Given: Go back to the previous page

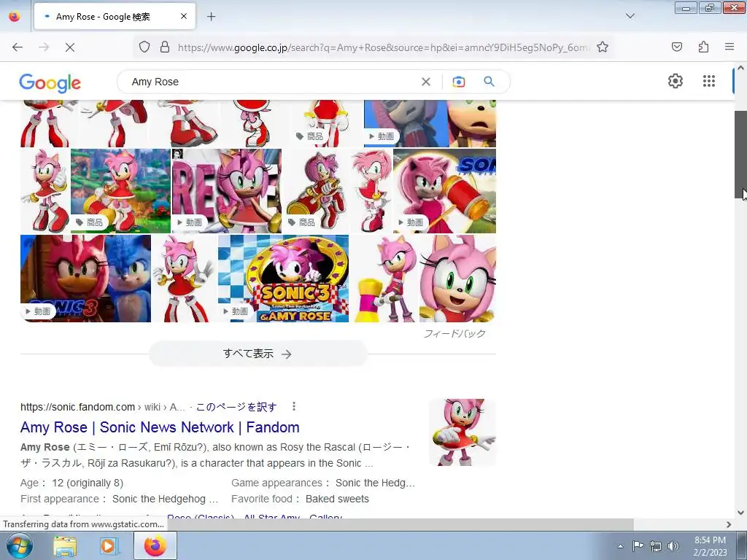Looking at the screenshot, I should pyautogui.click(x=18, y=47).
